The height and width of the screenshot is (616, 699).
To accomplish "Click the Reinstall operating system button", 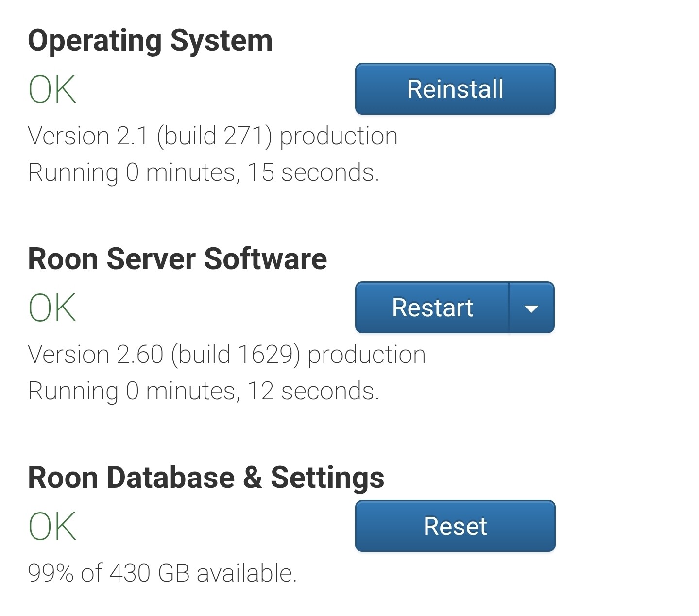I will pyautogui.click(x=455, y=89).
